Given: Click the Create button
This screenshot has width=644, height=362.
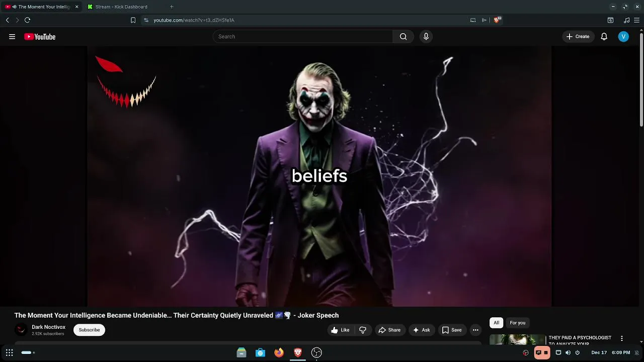Looking at the screenshot, I should click(x=578, y=37).
